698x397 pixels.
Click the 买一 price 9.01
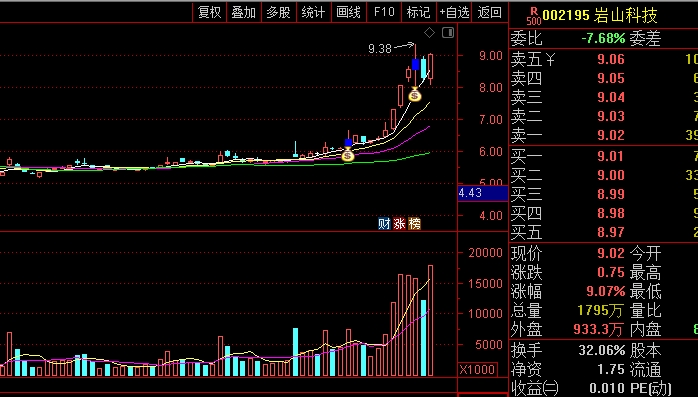click(611, 156)
